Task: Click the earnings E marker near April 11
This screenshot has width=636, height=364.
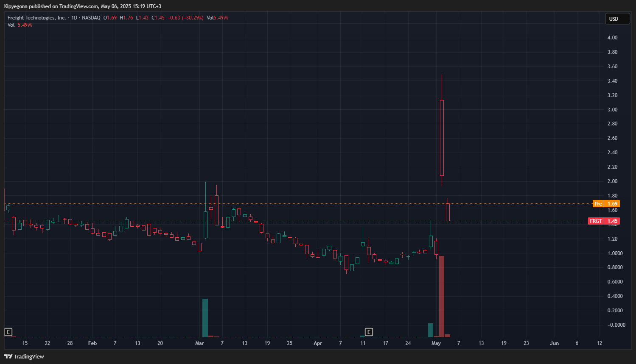Action: coord(369,332)
